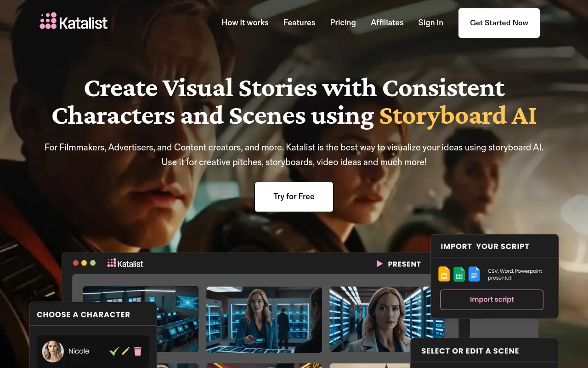588x368 pixels.
Task: Go to the Pricing page
Action: click(x=343, y=23)
